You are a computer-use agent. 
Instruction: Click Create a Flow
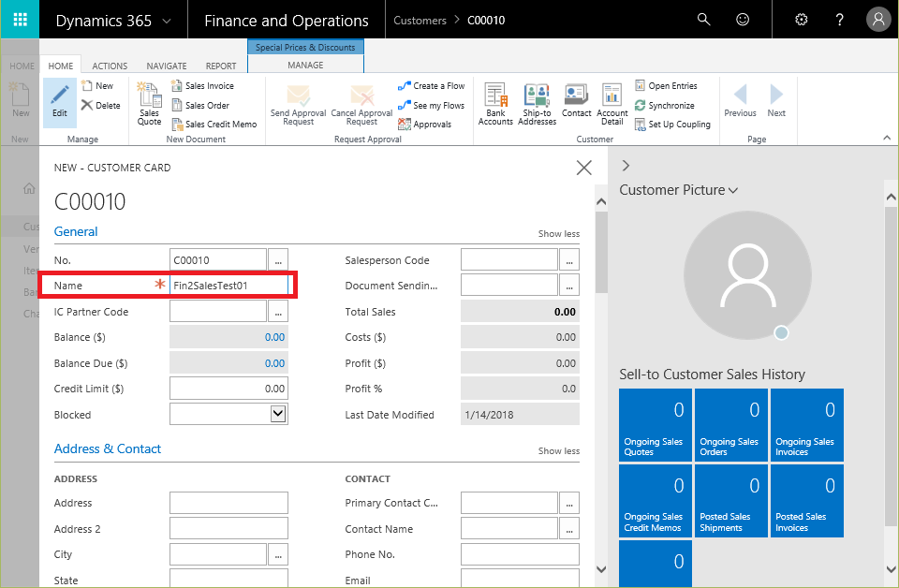point(431,86)
